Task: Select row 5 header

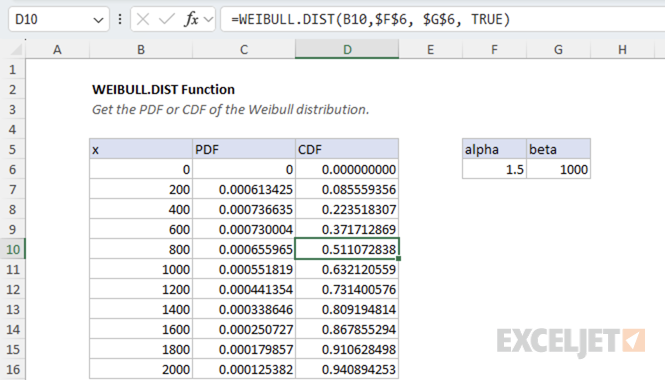Action: pos(13,149)
